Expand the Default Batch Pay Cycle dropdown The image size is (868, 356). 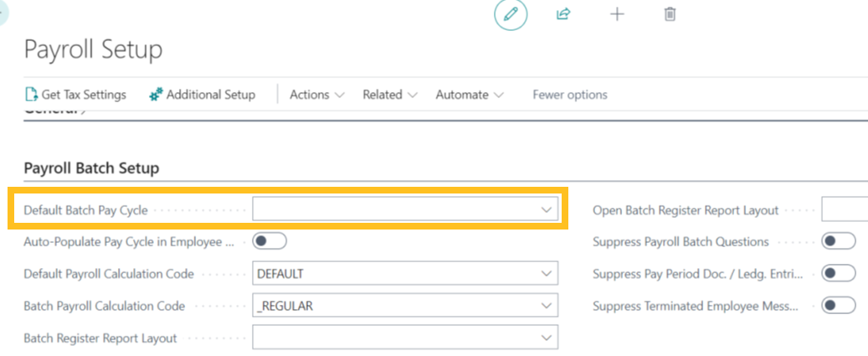[x=547, y=209]
